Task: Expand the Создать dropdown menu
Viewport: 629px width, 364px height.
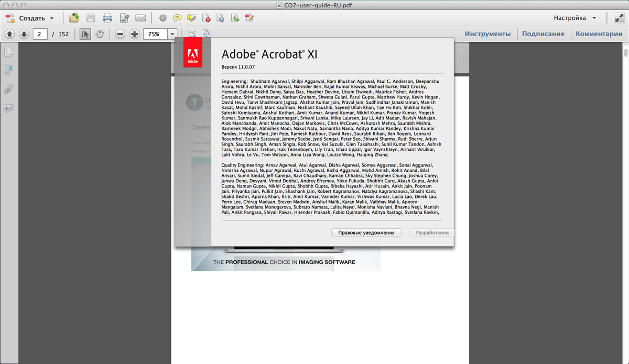Action: tap(52, 18)
